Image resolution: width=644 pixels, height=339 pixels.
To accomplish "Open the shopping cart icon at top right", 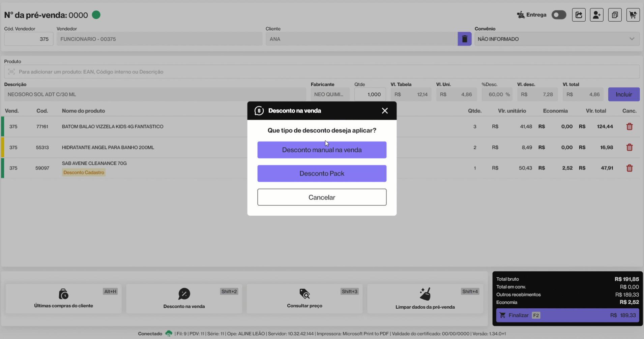I will coord(633,15).
